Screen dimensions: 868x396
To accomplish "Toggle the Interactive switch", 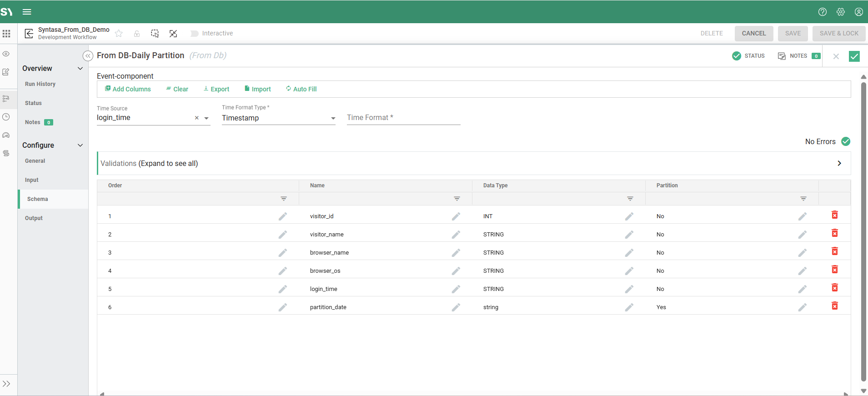I will pyautogui.click(x=195, y=34).
